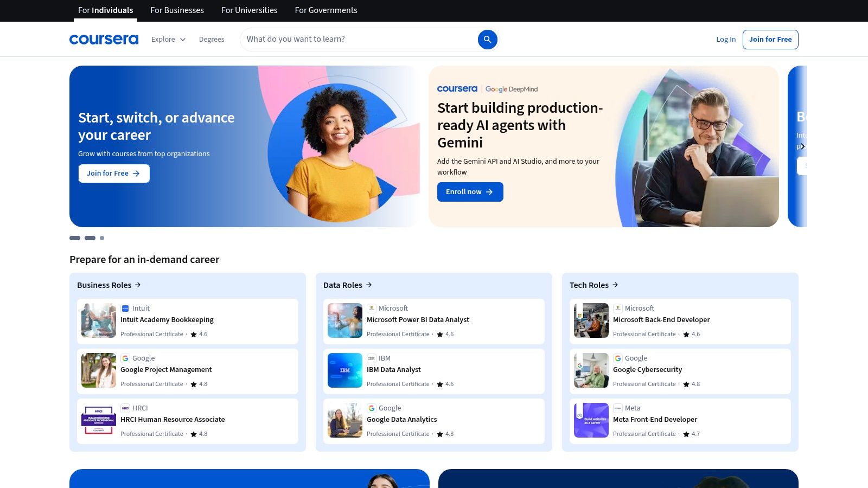868x488 pixels.
Task: Click the Google Project Management thumbnail
Action: click(99, 370)
